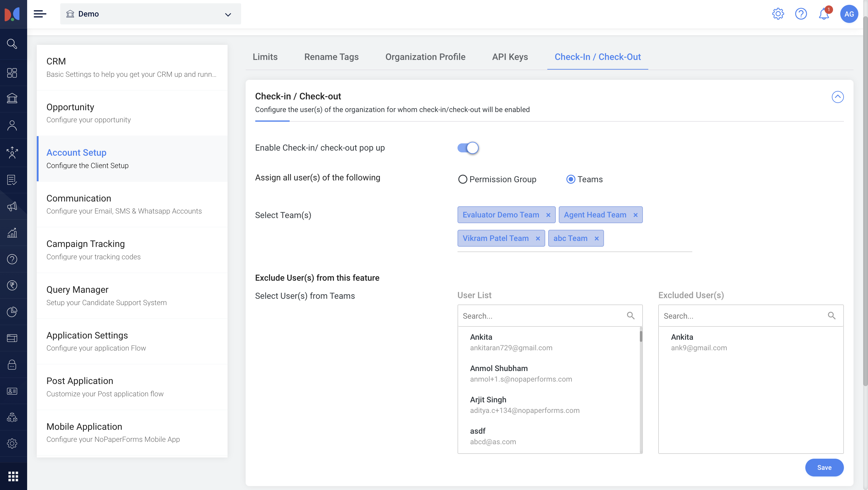
Task: Remove the Evaluator Demo Team tag
Action: [x=548, y=215]
